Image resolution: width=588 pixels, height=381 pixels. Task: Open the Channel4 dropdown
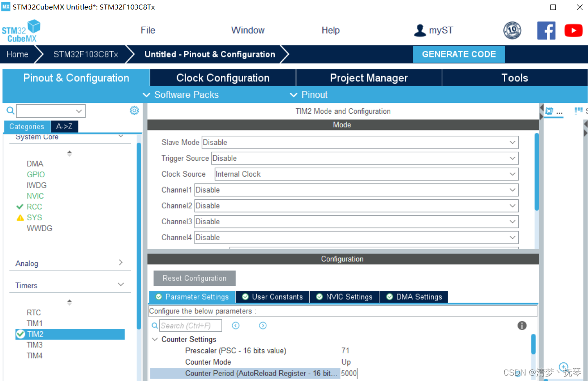356,237
